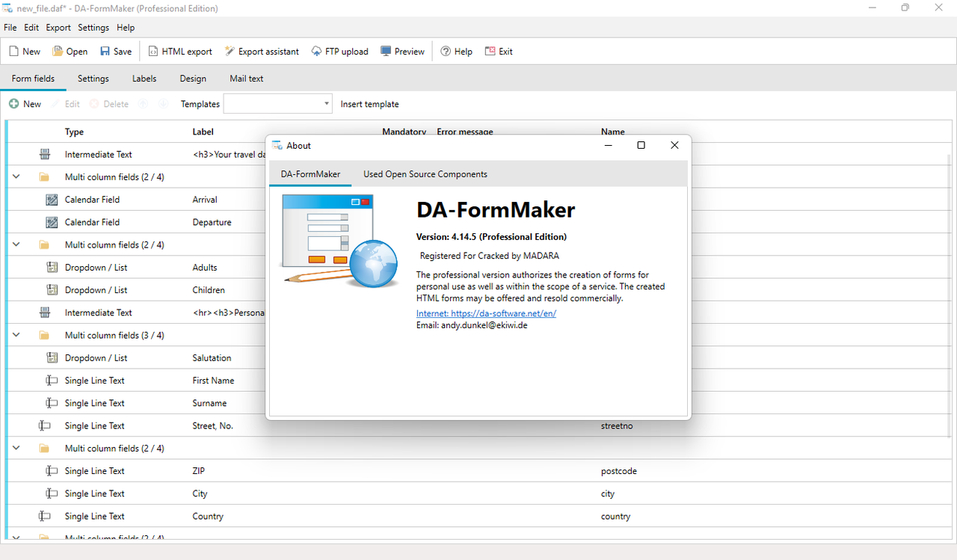Open the File menu
Screen dimensions: 957x560
click(10, 28)
